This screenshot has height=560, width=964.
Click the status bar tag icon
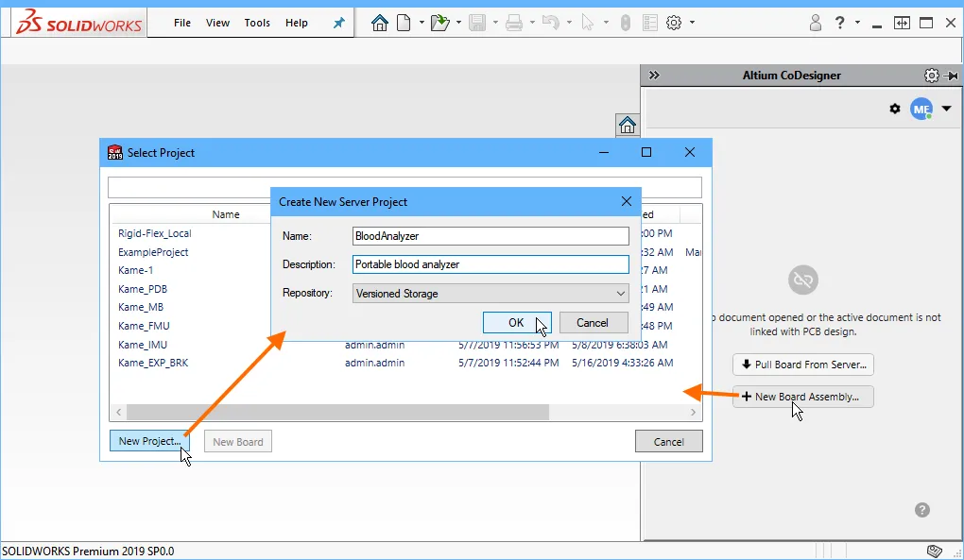click(934, 551)
